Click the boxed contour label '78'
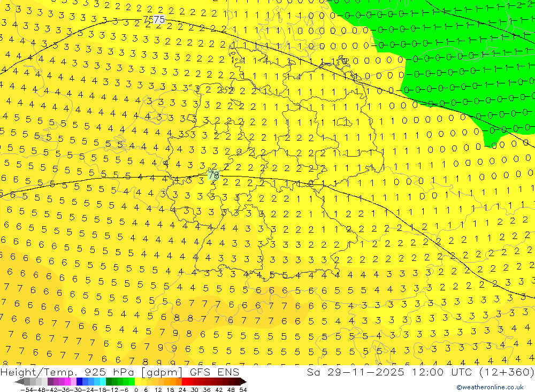 coord(213,175)
